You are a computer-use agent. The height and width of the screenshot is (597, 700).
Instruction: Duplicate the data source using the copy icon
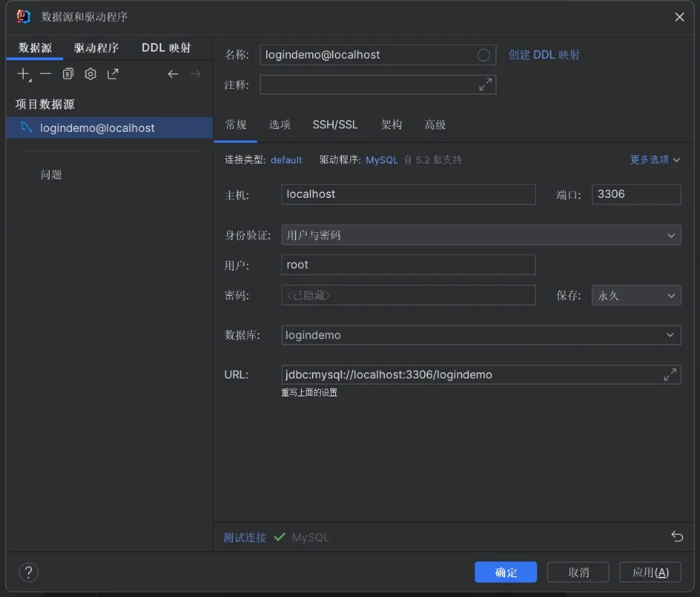click(x=68, y=74)
